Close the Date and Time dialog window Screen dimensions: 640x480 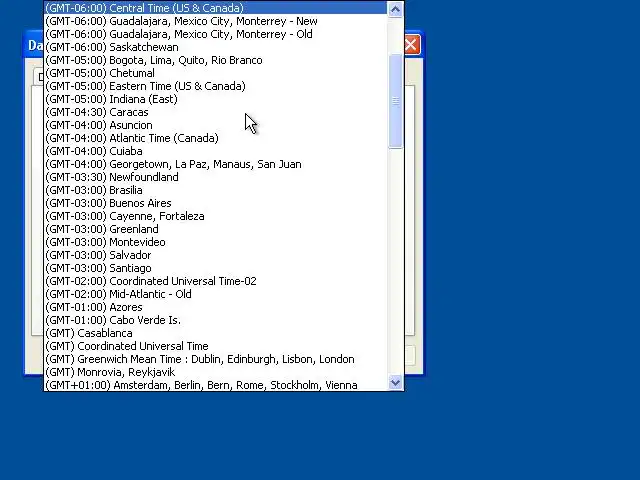tap(411, 44)
